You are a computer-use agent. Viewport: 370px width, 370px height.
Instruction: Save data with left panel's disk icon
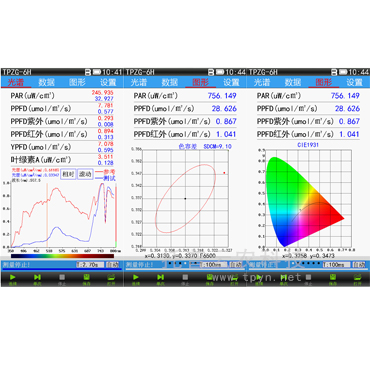coord(87,278)
